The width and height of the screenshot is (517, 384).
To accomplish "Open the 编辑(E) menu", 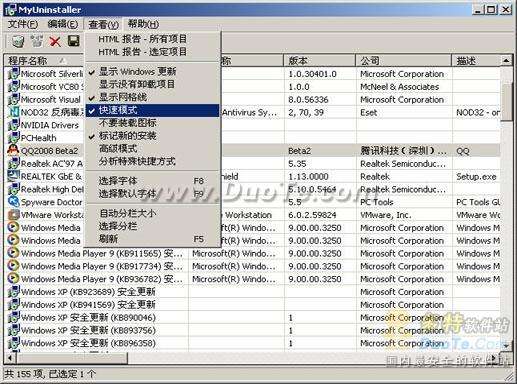I will tap(63, 24).
